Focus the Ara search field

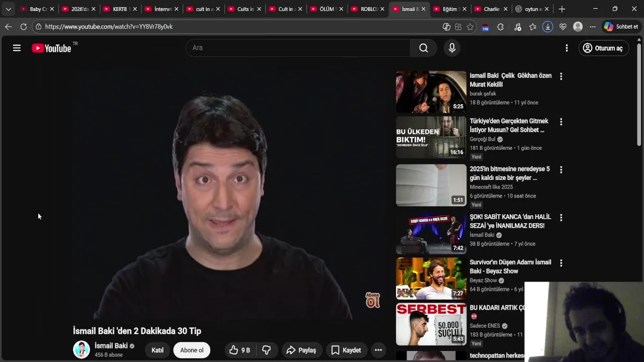(x=298, y=48)
